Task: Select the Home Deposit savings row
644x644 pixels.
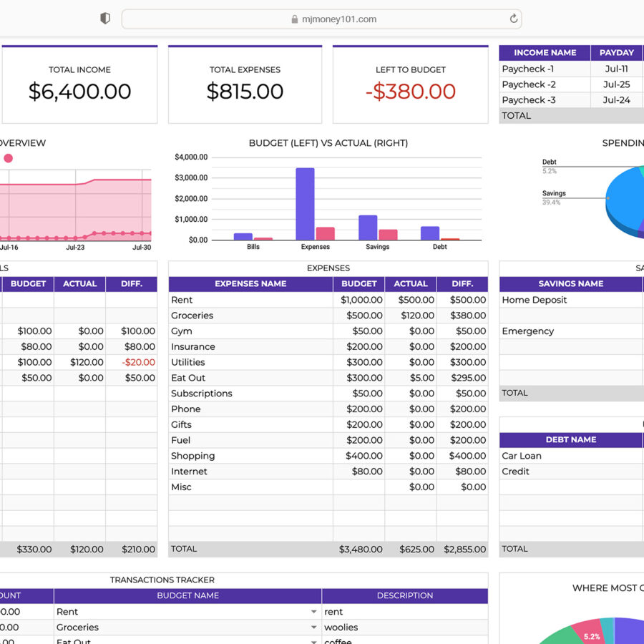Action: (x=571, y=300)
